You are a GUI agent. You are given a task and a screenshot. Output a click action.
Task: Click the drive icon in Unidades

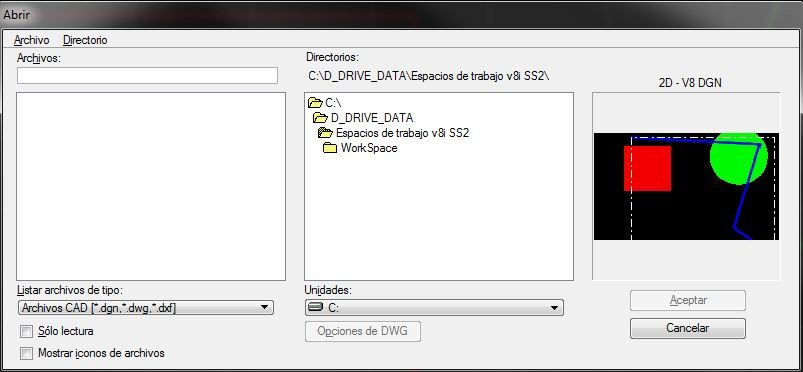316,307
